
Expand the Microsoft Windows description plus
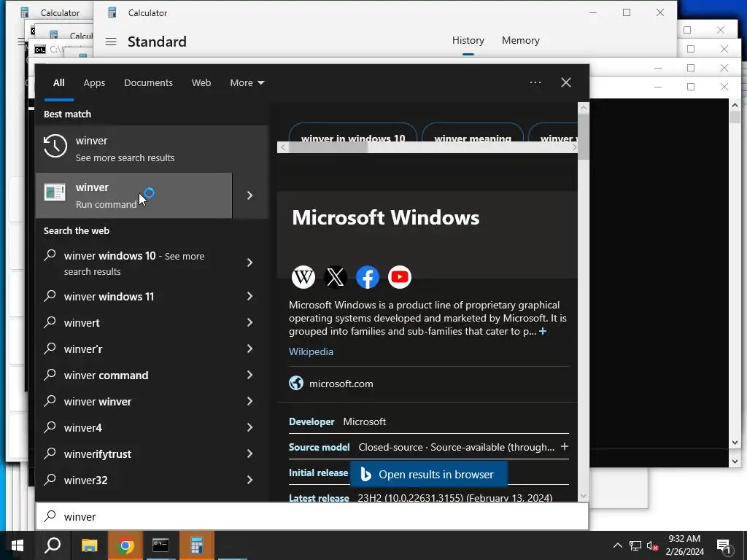pos(543,331)
